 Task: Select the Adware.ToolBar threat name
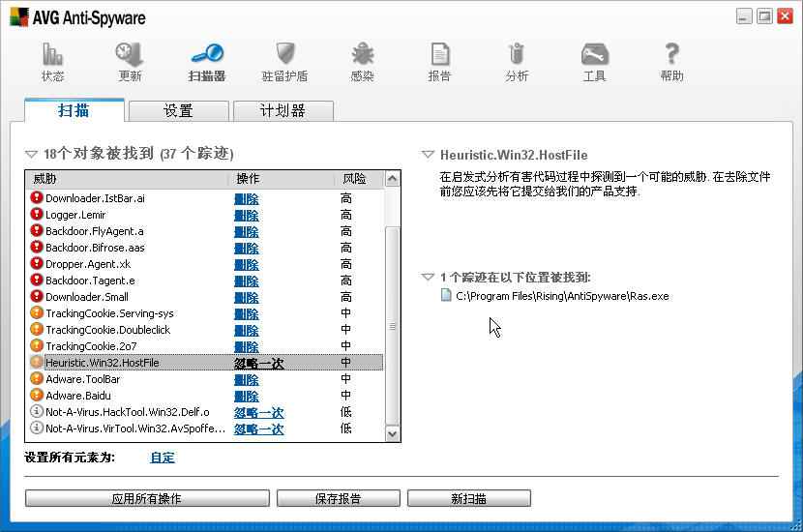click(83, 379)
